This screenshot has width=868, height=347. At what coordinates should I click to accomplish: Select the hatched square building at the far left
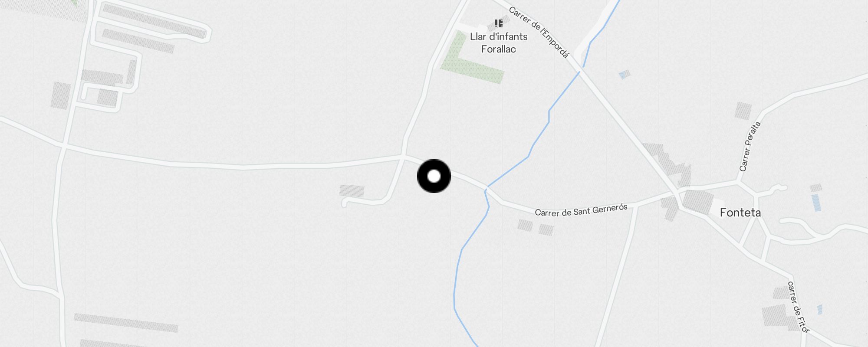pos(61,95)
